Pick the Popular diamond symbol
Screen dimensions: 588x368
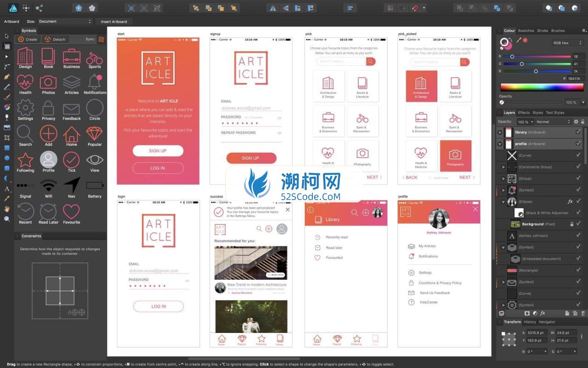tap(95, 137)
